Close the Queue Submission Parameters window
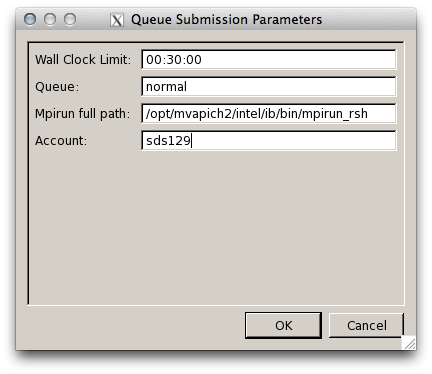The width and height of the screenshot is (432, 374). pyautogui.click(x=30, y=19)
